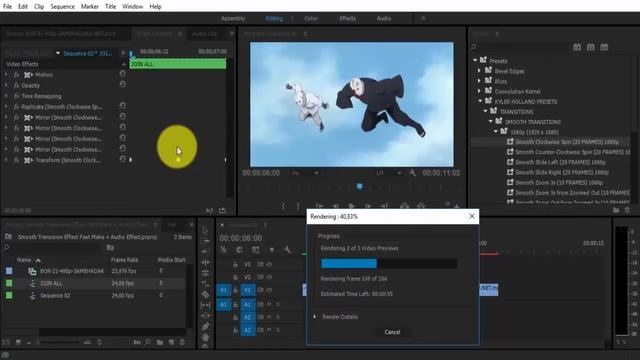Select the Track Select Forward tool
The height and width of the screenshot is (360, 640).
tap(205, 241)
